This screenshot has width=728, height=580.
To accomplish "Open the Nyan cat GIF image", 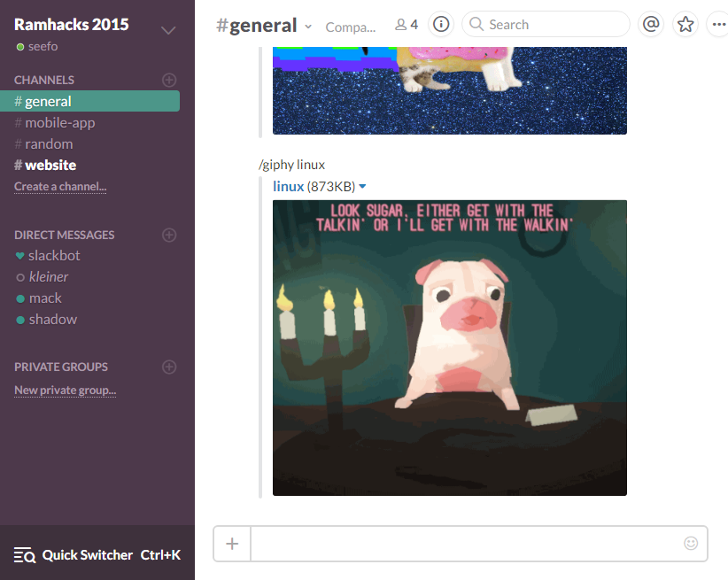I will point(449,90).
